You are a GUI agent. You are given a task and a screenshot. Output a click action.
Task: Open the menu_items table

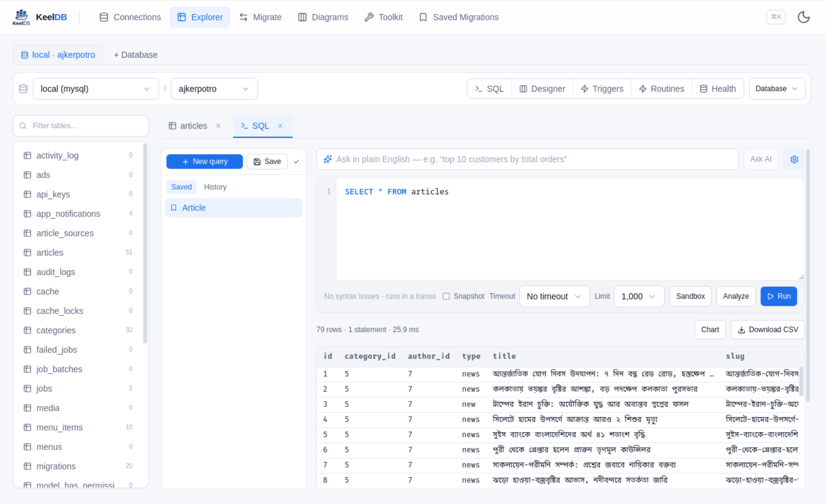pyautogui.click(x=78, y=427)
